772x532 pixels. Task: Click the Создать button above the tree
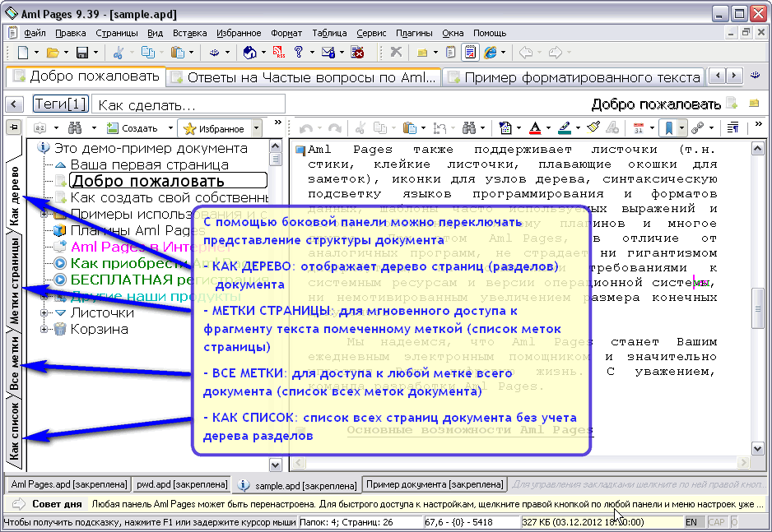pos(133,128)
